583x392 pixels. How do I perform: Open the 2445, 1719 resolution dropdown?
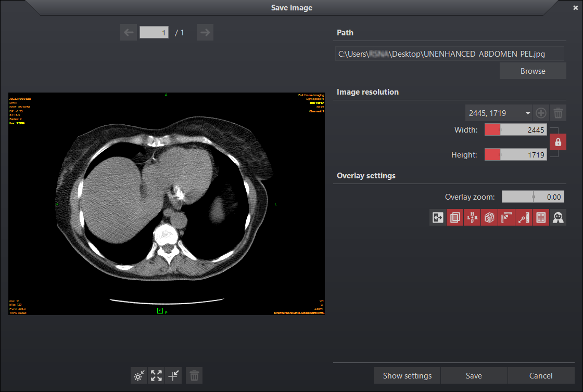click(499, 113)
